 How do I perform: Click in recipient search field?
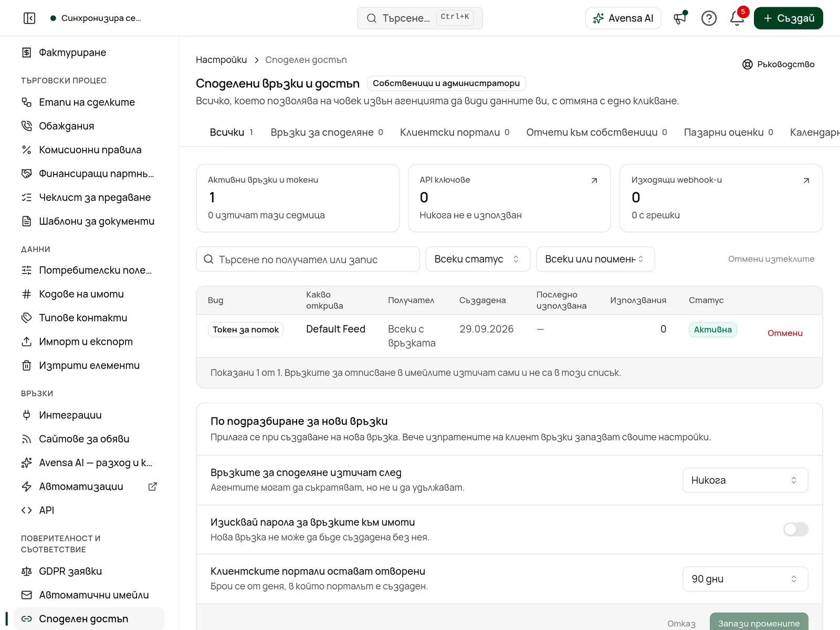308,259
